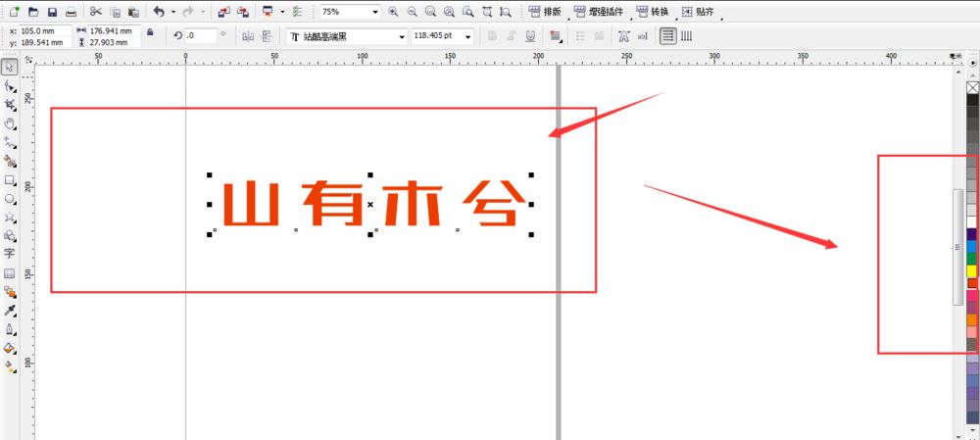
Task: Select the Freehand curve tool
Action: pos(10,142)
